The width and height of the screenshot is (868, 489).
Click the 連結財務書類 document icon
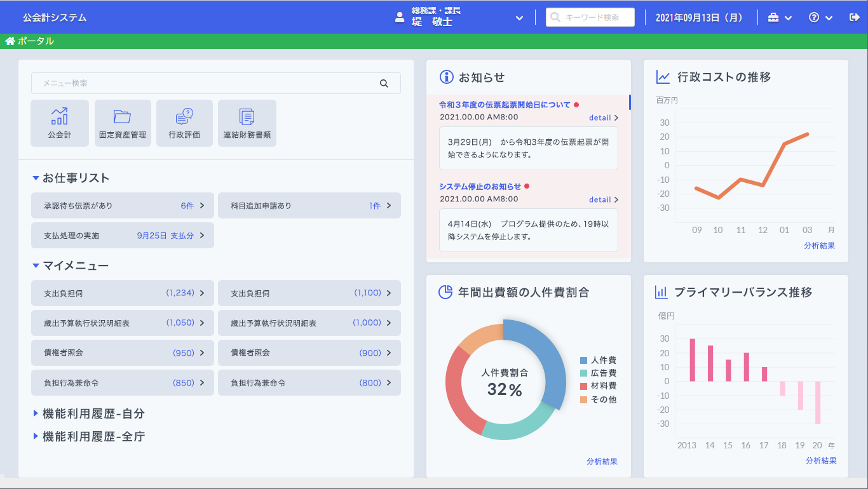coord(247,123)
